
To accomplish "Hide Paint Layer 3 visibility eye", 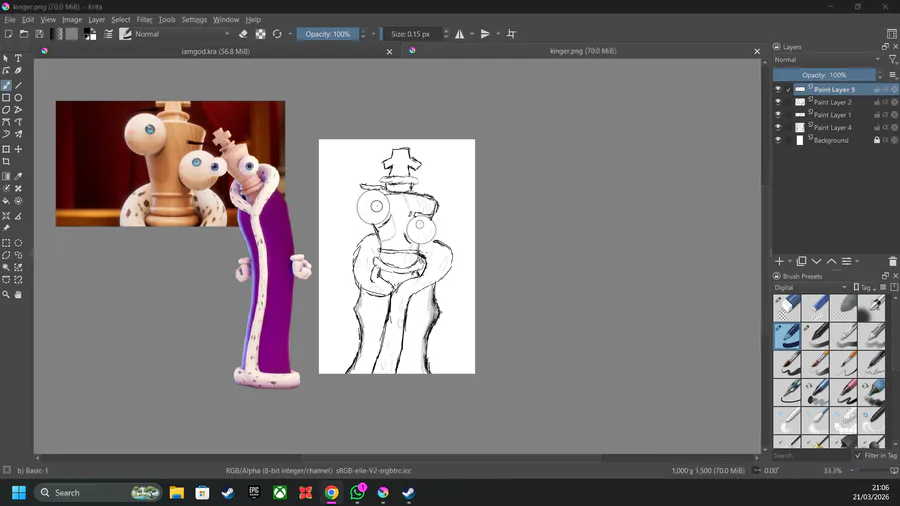I will tap(778, 89).
